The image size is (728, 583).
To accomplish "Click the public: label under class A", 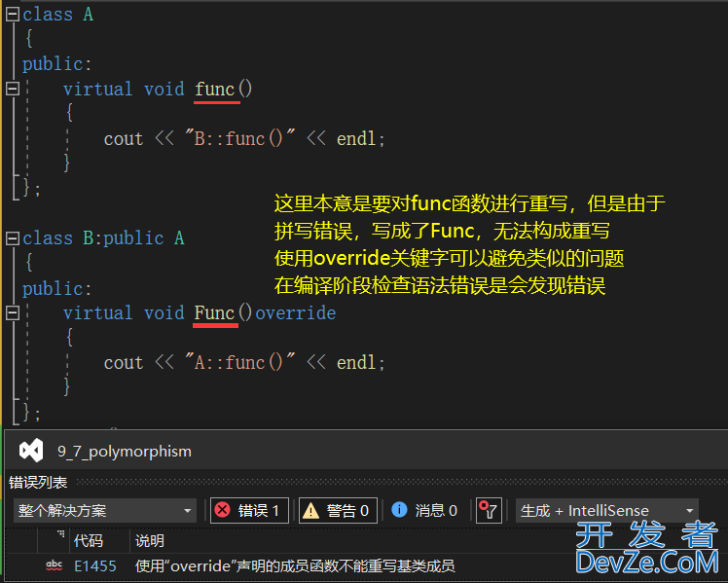I will (x=57, y=64).
